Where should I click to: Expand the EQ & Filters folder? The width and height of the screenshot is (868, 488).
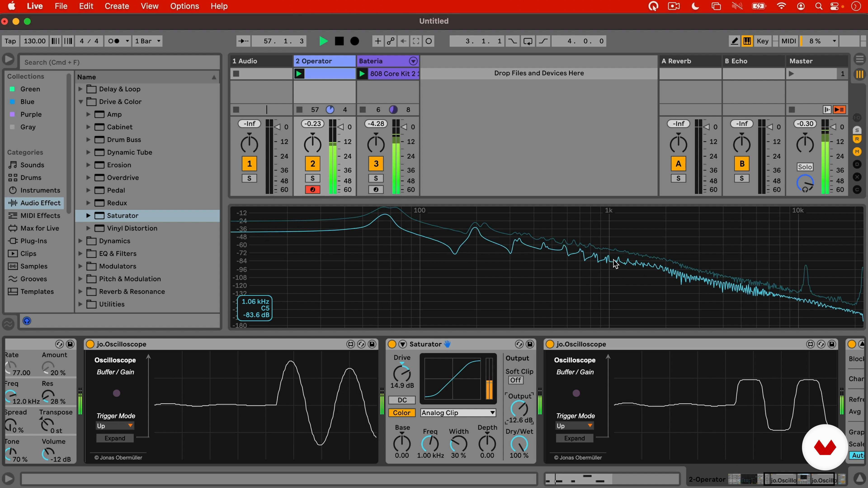[x=80, y=253]
